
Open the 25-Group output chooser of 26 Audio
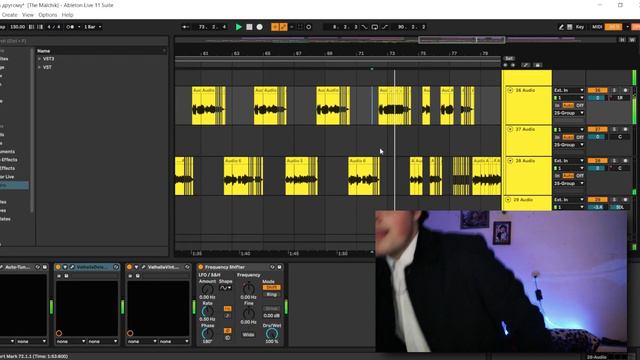[x=569, y=113]
